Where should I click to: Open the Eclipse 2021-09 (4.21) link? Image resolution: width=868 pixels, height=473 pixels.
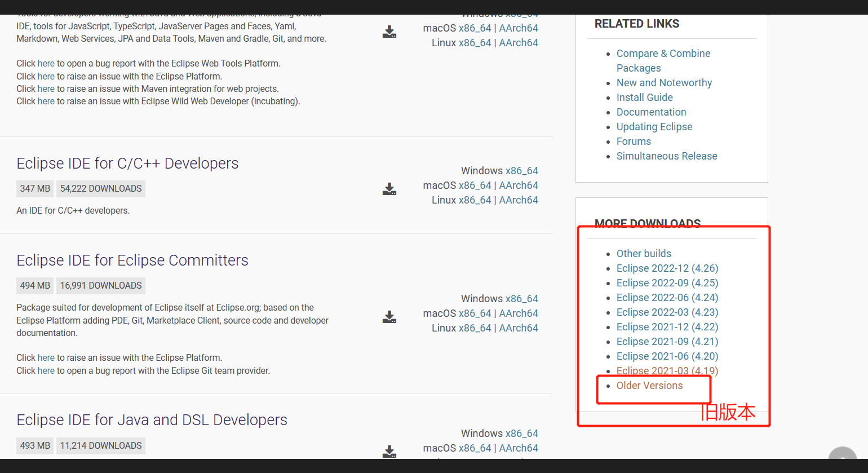pos(667,342)
